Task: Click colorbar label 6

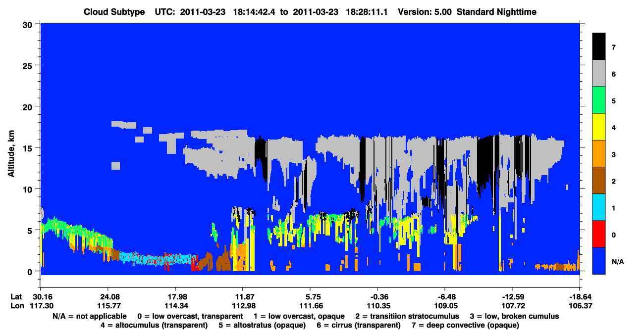Action: point(613,74)
